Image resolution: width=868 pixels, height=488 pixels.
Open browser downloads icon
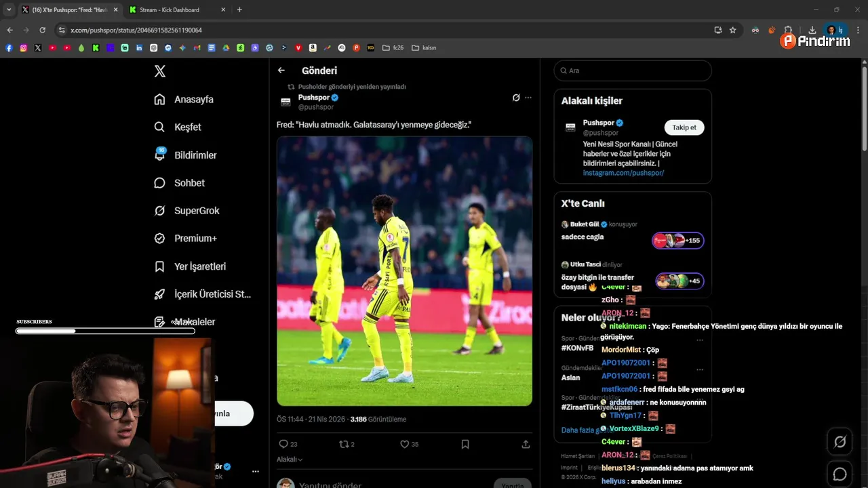(x=812, y=30)
